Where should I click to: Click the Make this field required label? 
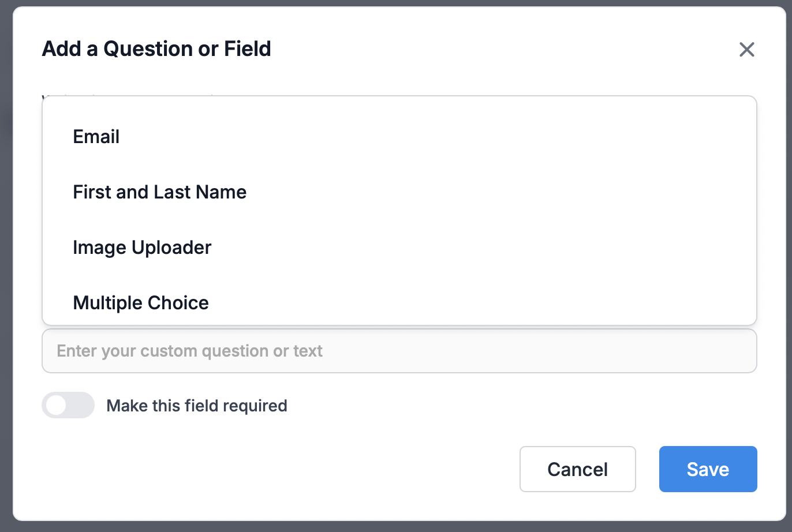coord(197,406)
